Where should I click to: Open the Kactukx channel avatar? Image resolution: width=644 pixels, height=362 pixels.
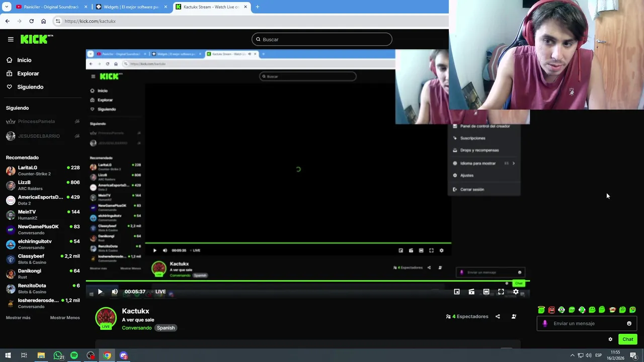[106, 318]
